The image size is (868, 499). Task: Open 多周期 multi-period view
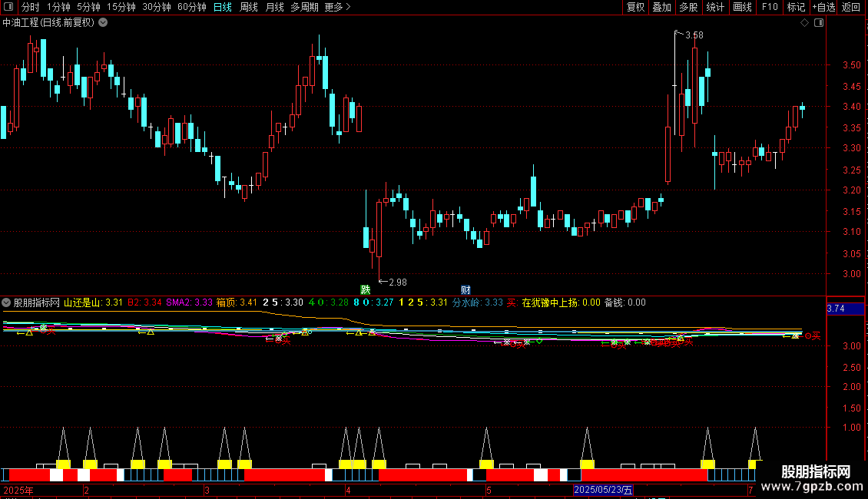304,7
